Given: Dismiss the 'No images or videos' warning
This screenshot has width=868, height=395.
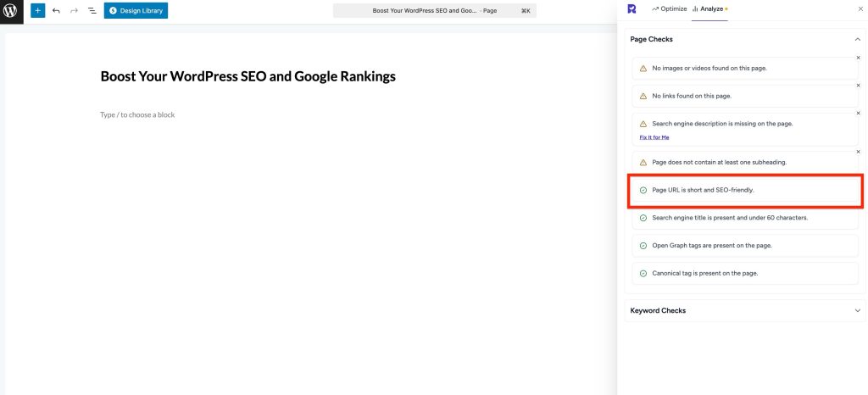Looking at the screenshot, I should (858, 58).
